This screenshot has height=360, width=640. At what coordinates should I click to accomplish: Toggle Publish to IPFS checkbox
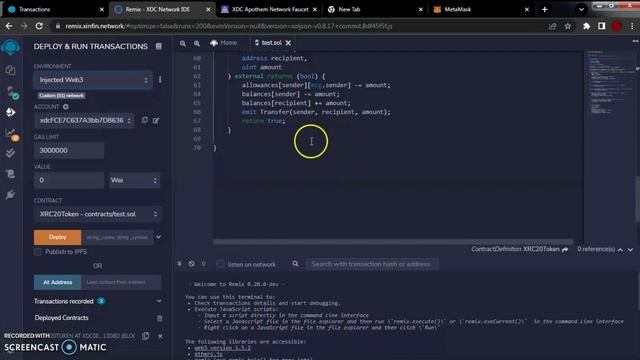pyautogui.click(x=38, y=252)
